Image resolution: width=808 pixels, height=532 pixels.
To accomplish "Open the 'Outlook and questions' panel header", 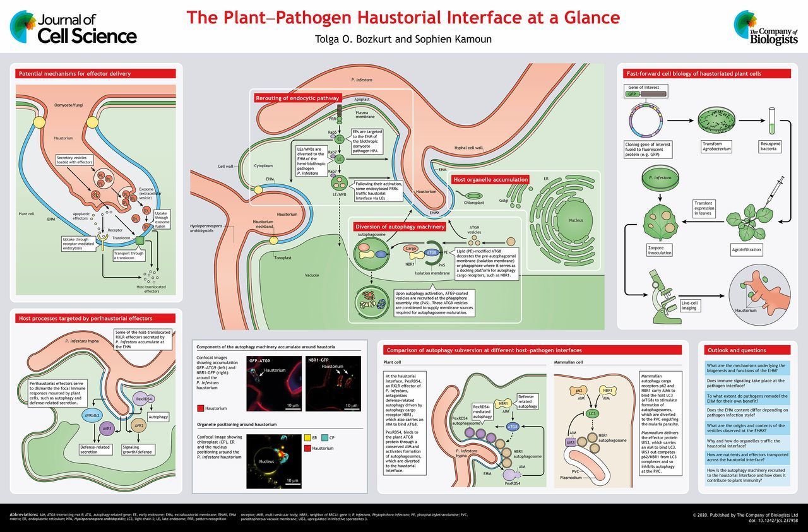I will pyautogui.click(x=747, y=350).
